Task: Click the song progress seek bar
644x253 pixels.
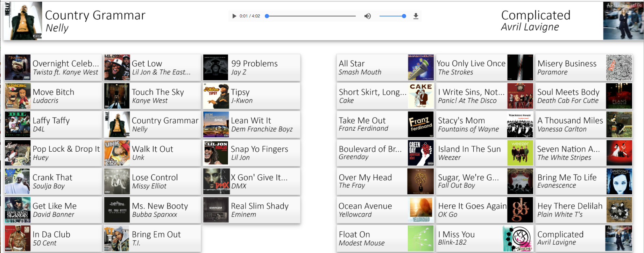Action: coord(311,16)
